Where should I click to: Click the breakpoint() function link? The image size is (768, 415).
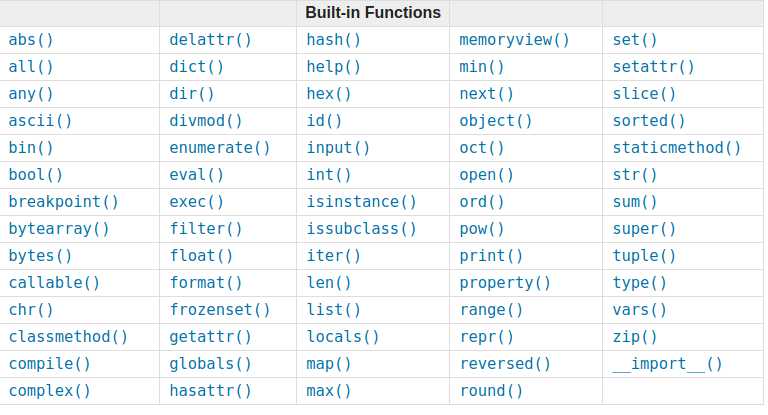[x=64, y=202]
